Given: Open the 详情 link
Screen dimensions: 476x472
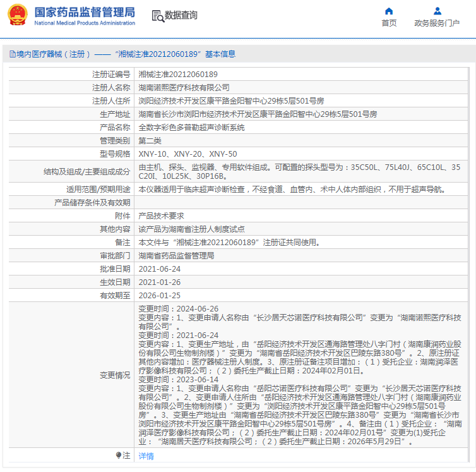Looking at the screenshot, I should (x=146, y=456).
